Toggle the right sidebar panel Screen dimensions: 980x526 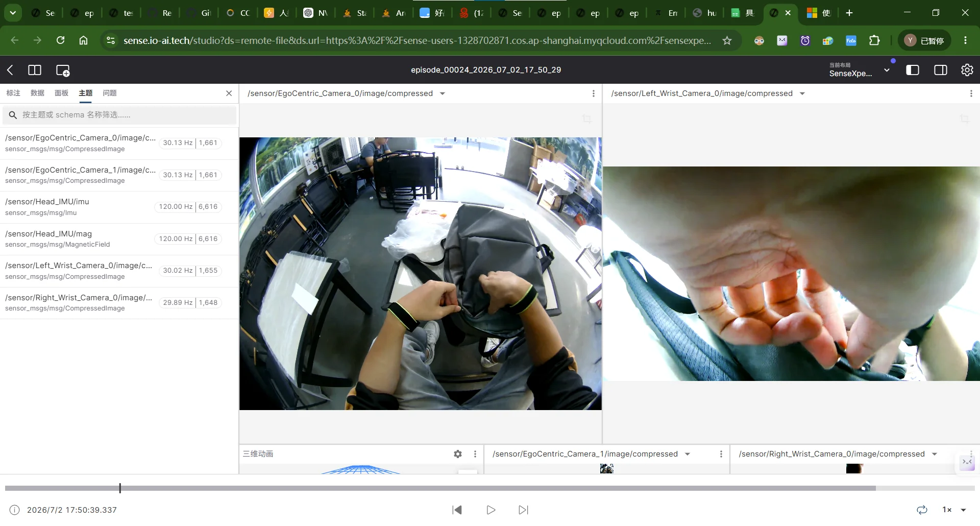click(x=940, y=70)
